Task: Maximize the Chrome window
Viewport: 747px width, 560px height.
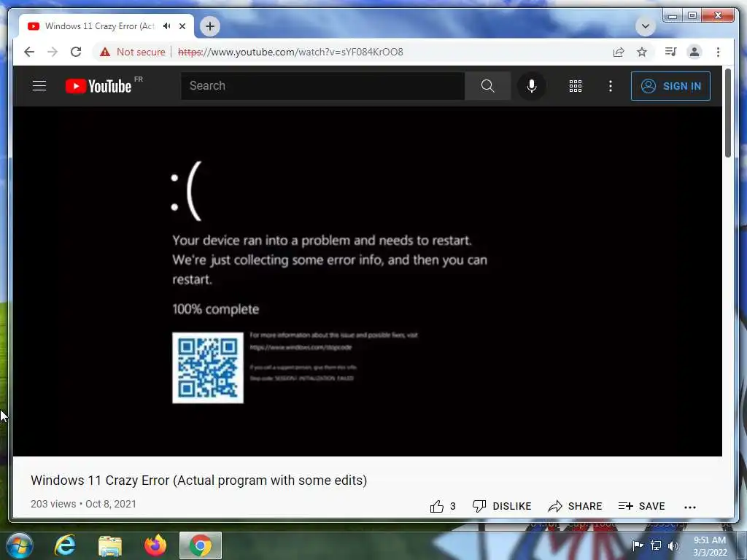Action: (692, 16)
